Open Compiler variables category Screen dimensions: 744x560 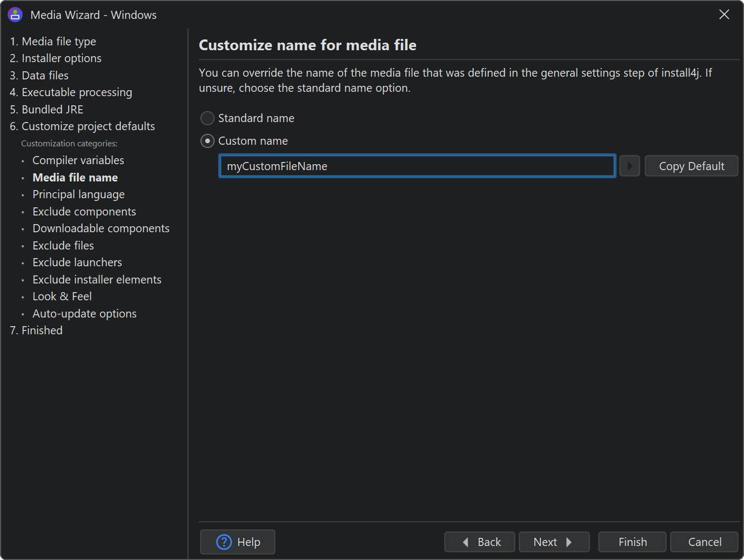[x=78, y=160]
